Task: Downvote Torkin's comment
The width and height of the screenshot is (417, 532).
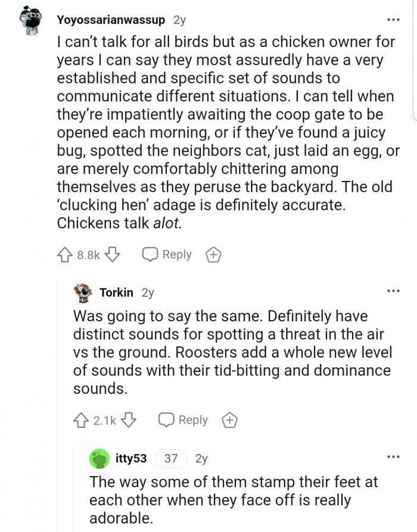Action: click(x=129, y=420)
